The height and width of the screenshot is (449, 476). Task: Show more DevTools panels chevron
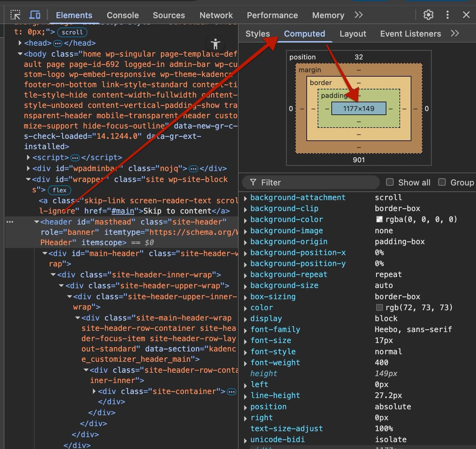pyautogui.click(x=359, y=15)
